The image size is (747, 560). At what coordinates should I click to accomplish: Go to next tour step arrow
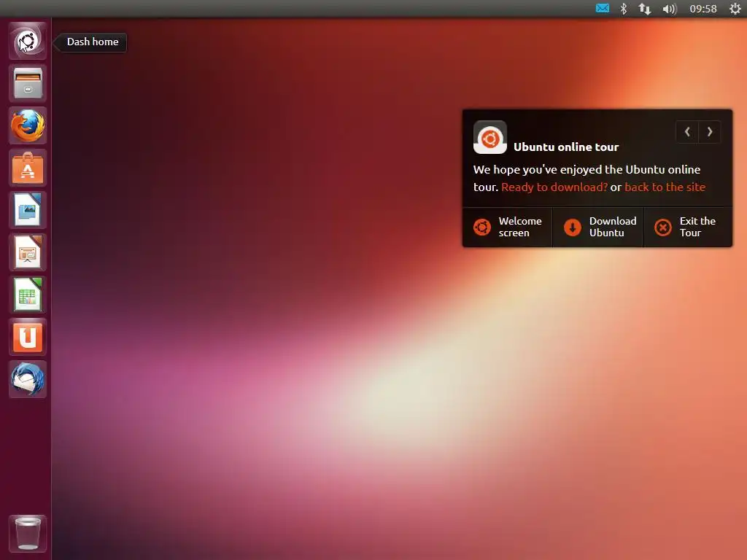click(x=710, y=132)
